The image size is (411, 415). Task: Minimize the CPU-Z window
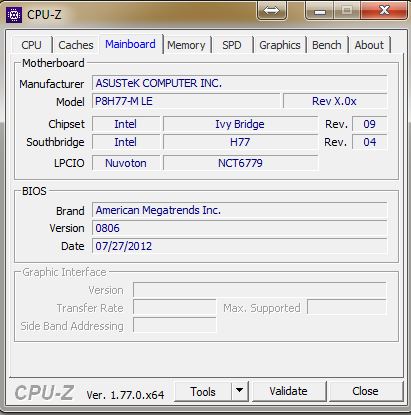point(320,11)
